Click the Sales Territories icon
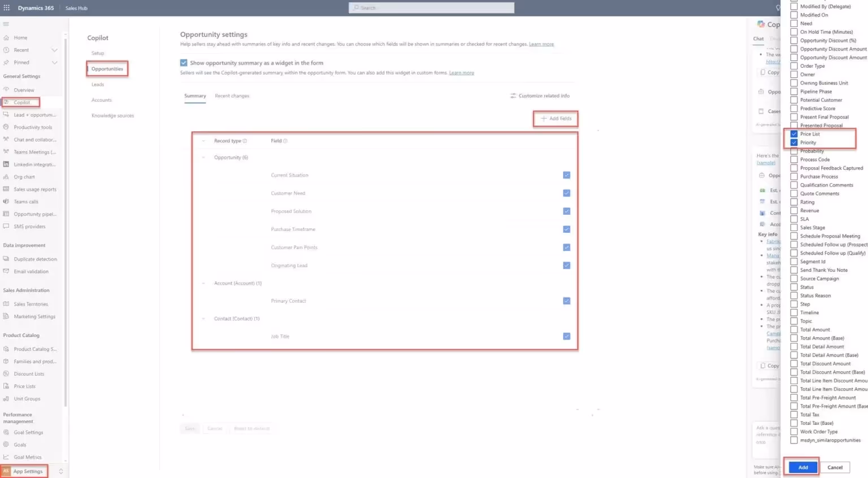Viewport: 868px width, 478px height. pos(6,304)
